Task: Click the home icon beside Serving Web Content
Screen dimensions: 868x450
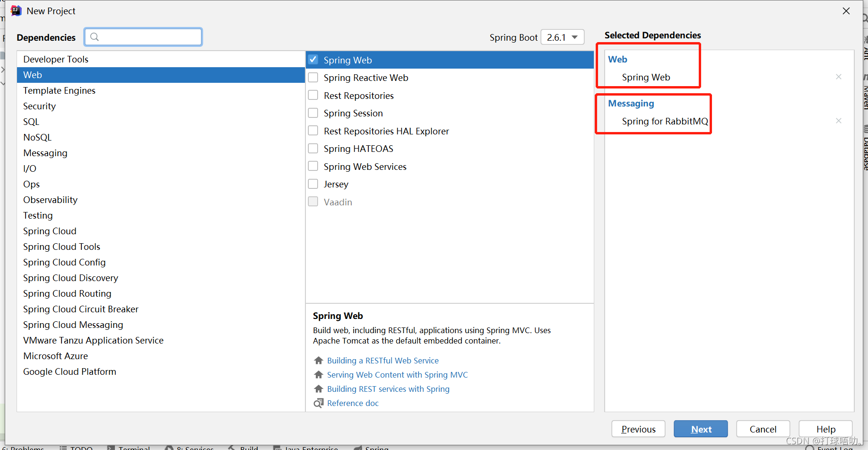Action: tap(319, 375)
